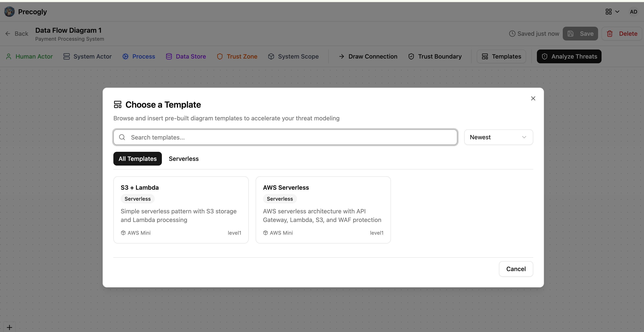
Task: Choose the S3 + Lambda template card
Action: [x=181, y=210]
